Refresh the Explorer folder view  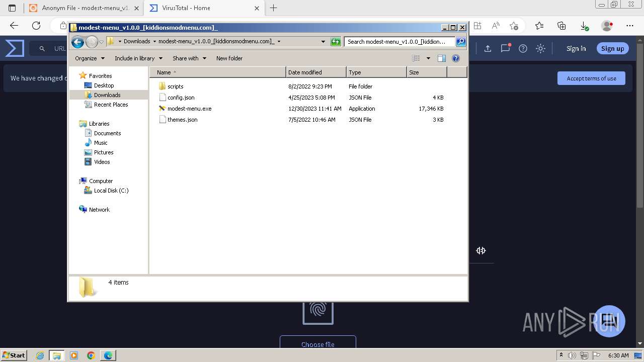click(x=336, y=42)
